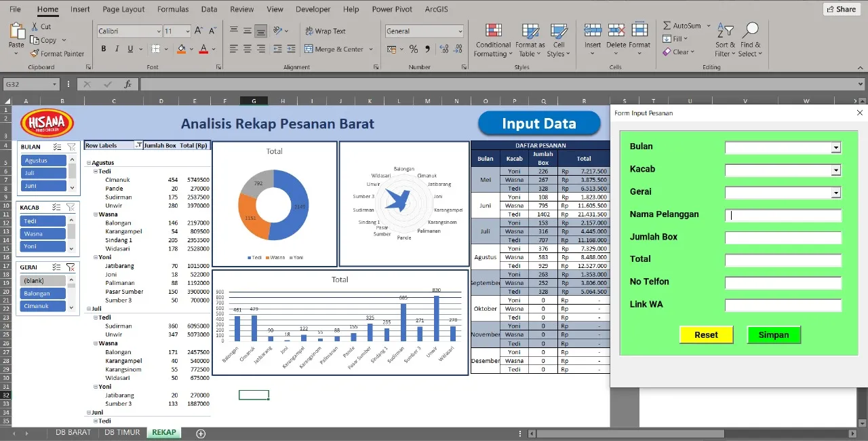Open the Row Labels filter dropdown
The image size is (868, 441).
click(x=138, y=145)
